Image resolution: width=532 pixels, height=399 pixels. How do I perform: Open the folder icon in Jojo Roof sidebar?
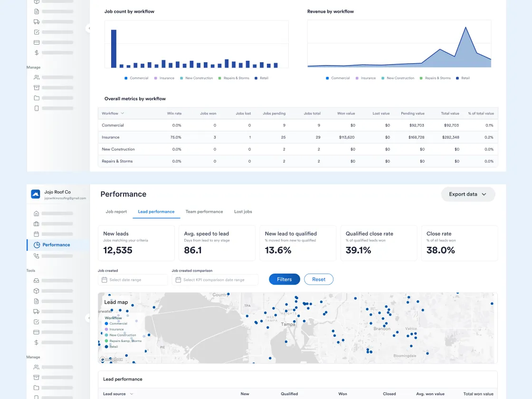36,388
